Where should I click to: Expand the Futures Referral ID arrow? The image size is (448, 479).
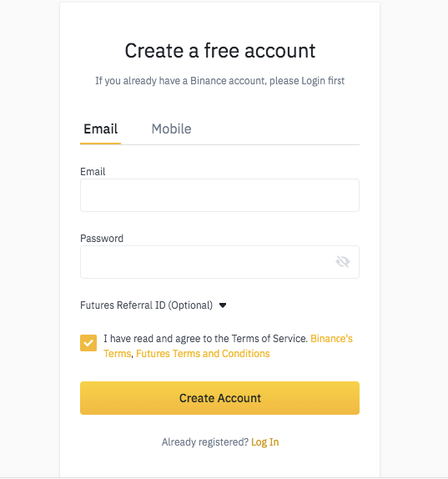click(x=223, y=305)
